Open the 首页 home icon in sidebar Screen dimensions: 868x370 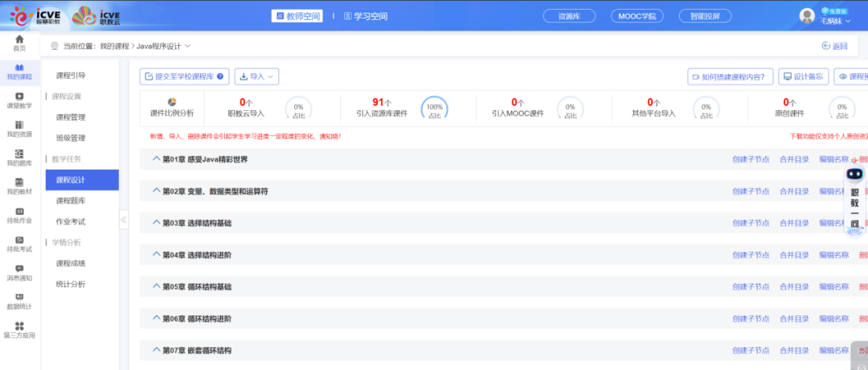pos(19,40)
